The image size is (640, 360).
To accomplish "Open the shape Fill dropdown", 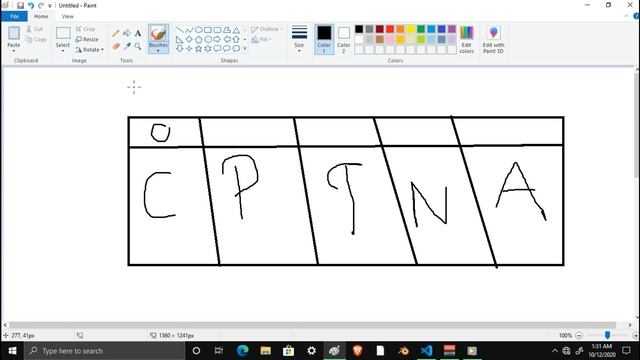I will 262,40.
